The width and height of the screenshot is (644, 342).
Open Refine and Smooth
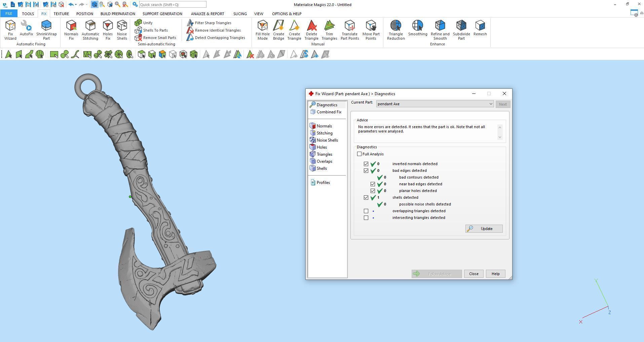click(440, 30)
